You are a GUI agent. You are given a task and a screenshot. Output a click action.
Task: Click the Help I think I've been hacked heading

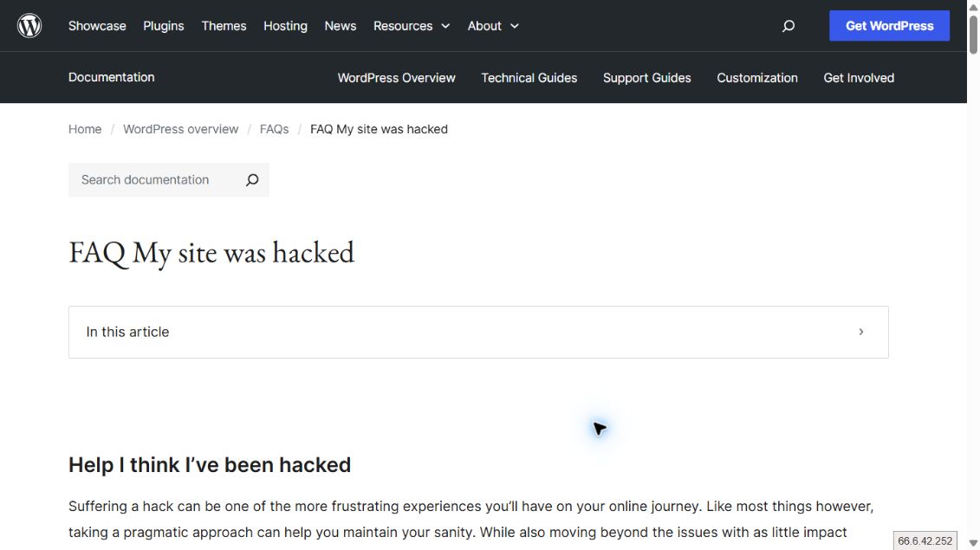click(210, 464)
